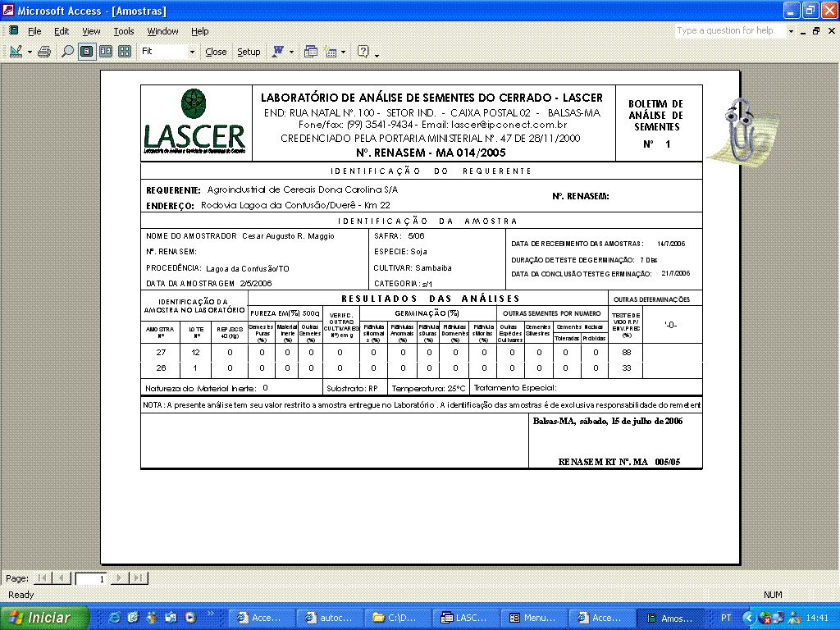This screenshot has height=630, width=840.
Task: Click the New Object icon
Action: point(331,52)
